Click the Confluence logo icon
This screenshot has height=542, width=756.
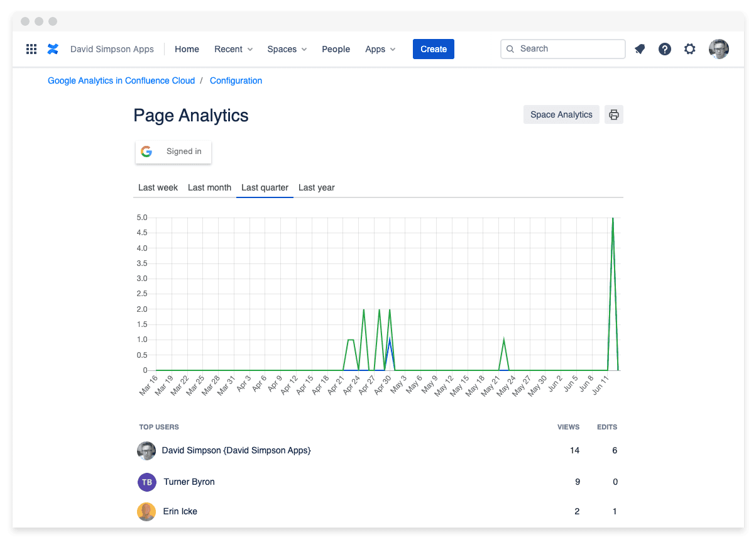click(53, 49)
